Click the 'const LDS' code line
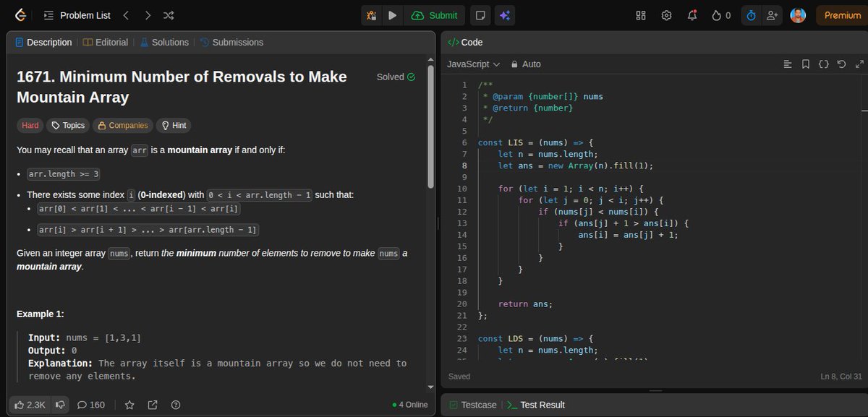 535,338
